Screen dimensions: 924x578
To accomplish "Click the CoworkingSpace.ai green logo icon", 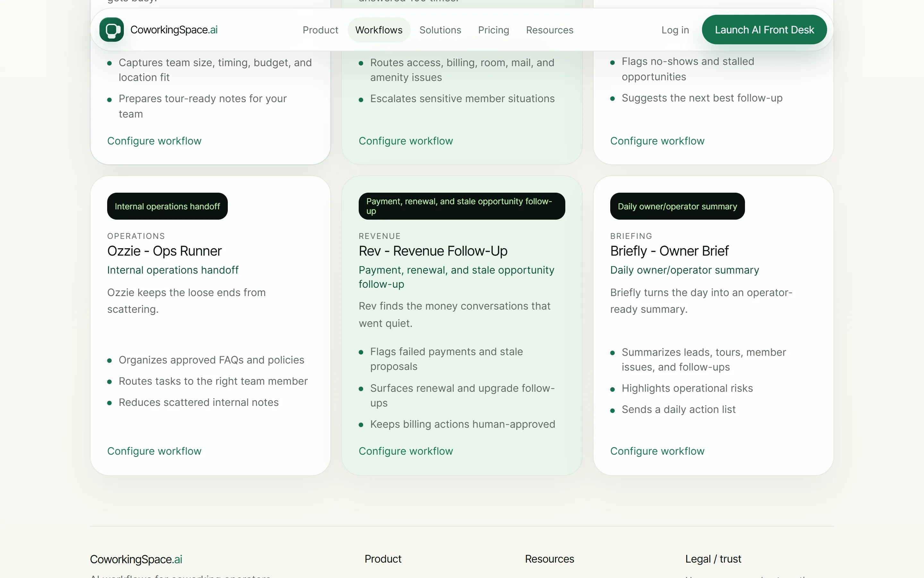I will (112, 30).
